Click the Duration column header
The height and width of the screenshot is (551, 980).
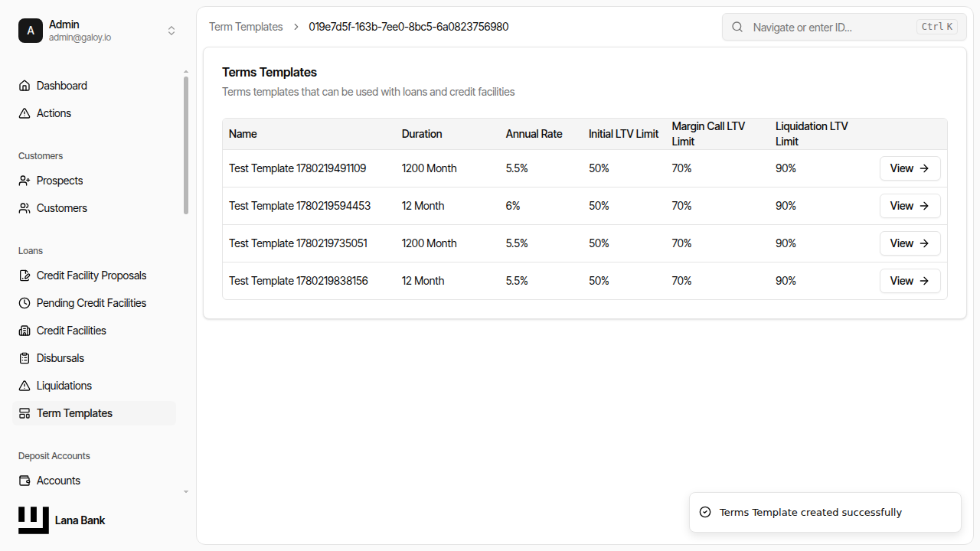click(x=422, y=134)
